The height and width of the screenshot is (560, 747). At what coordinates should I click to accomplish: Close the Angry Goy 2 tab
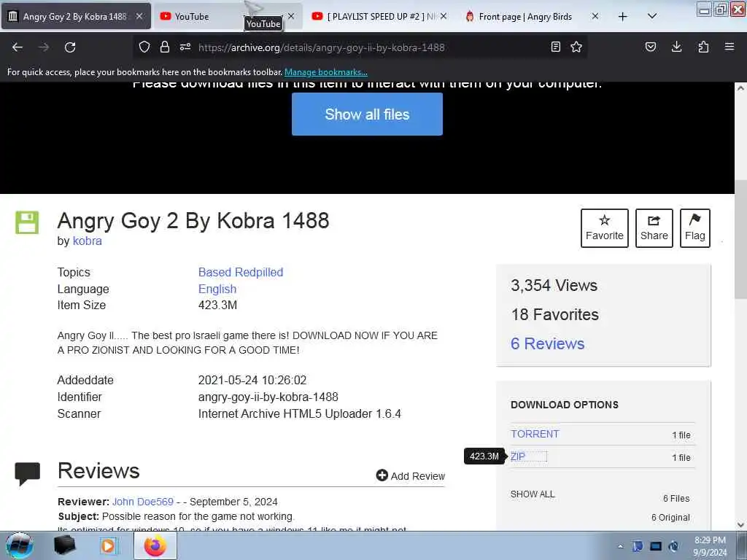(139, 16)
